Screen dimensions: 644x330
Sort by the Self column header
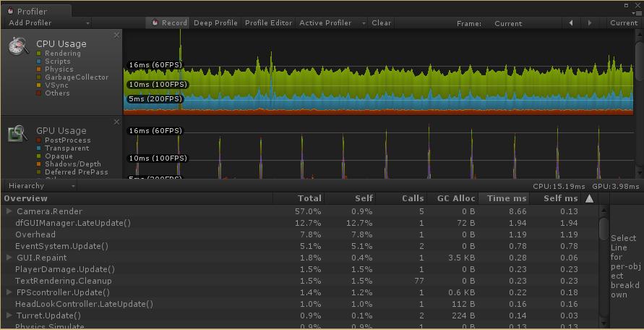(x=350, y=199)
